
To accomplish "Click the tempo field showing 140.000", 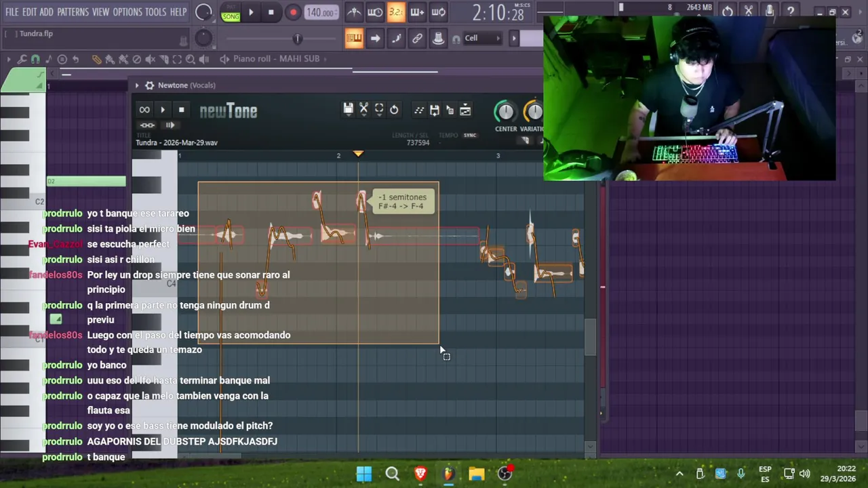I will (x=320, y=12).
